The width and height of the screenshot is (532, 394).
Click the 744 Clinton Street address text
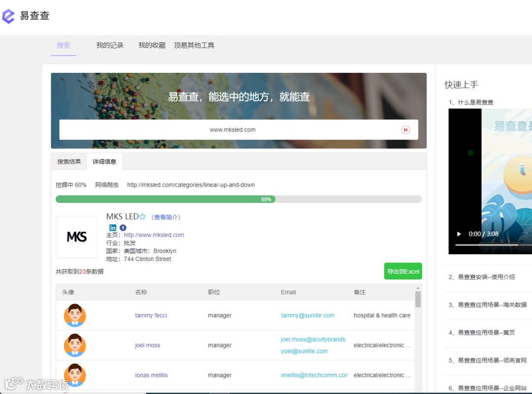[x=148, y=259]
